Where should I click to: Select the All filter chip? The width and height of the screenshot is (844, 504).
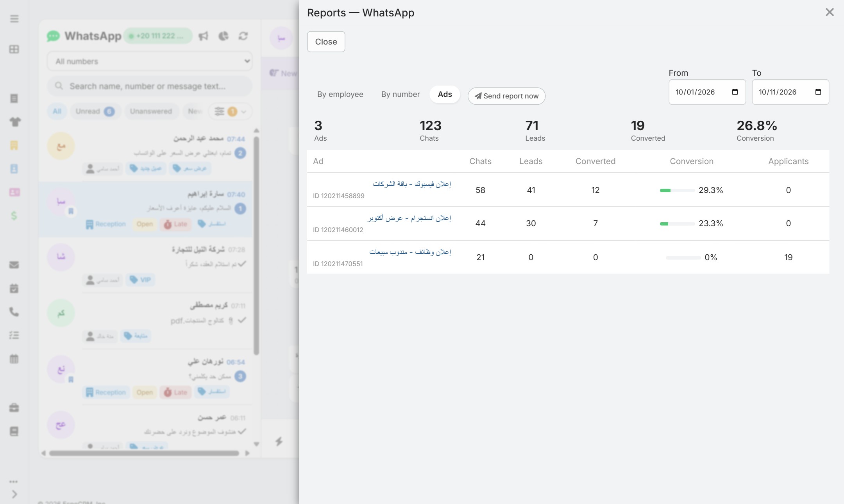click(57, 111)
